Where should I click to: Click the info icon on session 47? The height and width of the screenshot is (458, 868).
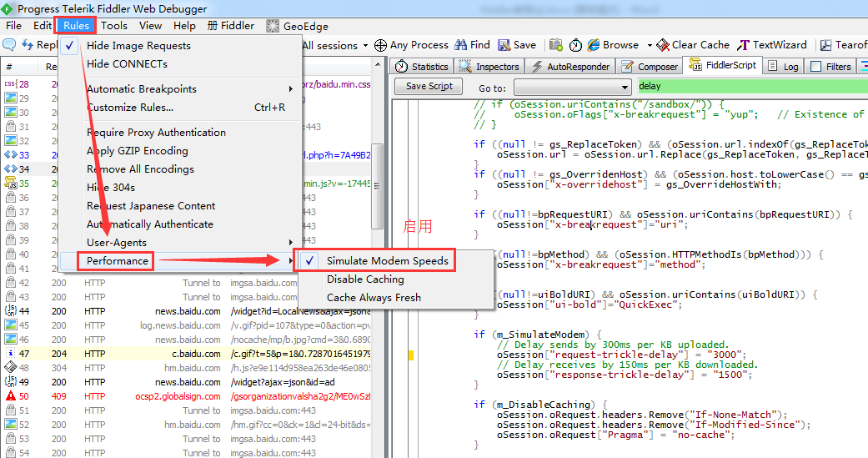(x=11, y=354)
